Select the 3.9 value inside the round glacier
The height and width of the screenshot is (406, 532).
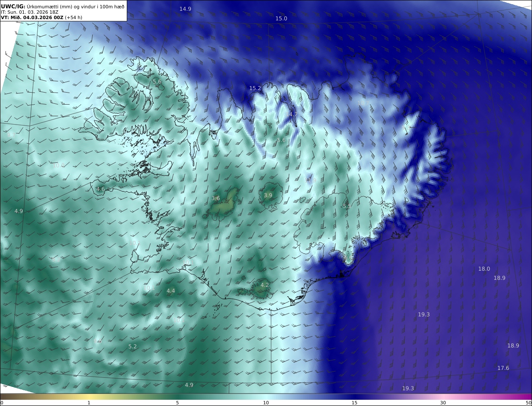pyautogui.click(x=268, y=196)
